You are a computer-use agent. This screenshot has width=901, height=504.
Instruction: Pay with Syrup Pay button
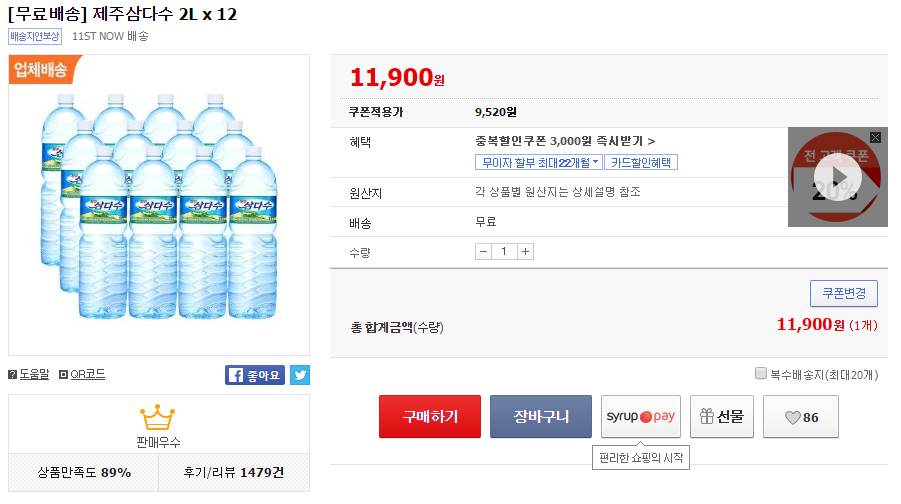641,417
